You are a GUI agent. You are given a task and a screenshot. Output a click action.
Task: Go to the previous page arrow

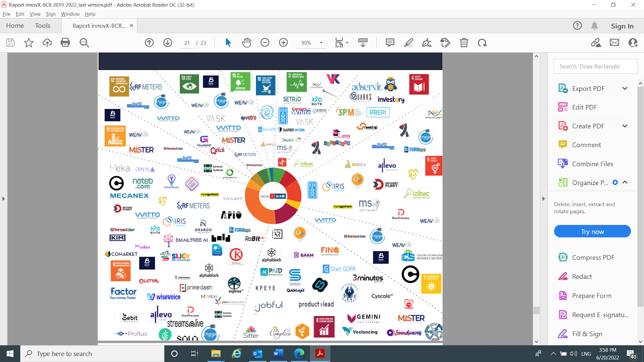pyautogui.click(x=149, y=43)
